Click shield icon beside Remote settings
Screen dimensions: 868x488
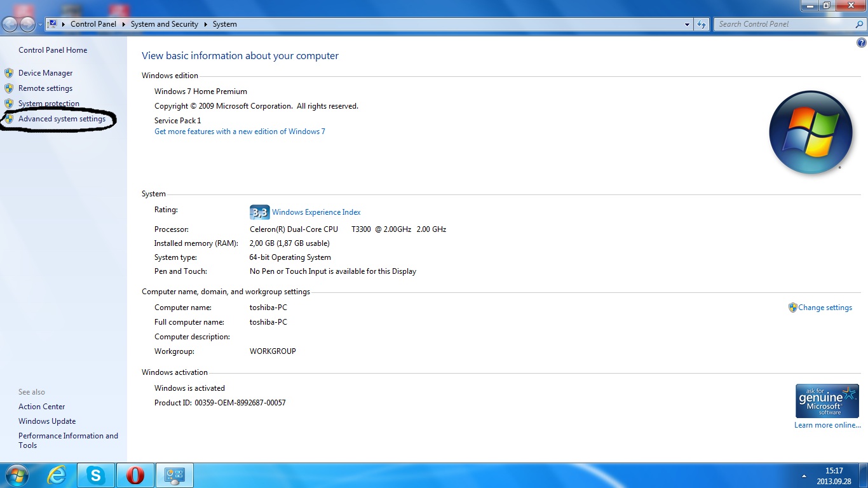[x=9, y=88]
